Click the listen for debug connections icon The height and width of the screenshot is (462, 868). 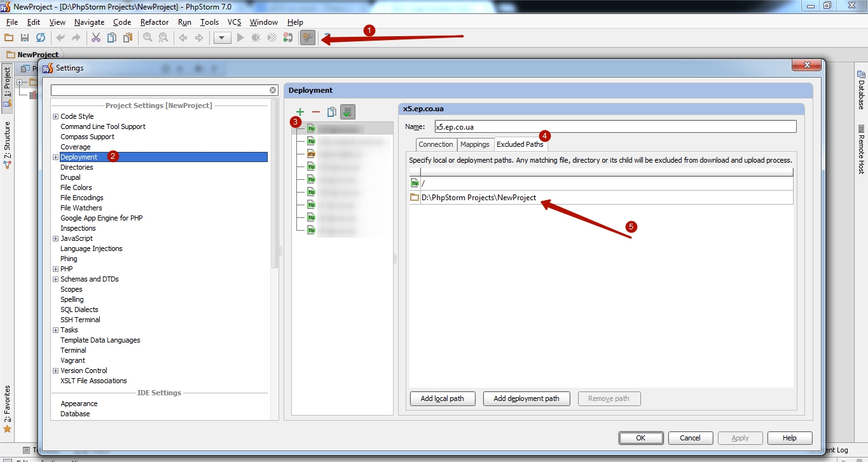(x=288, y=37)
